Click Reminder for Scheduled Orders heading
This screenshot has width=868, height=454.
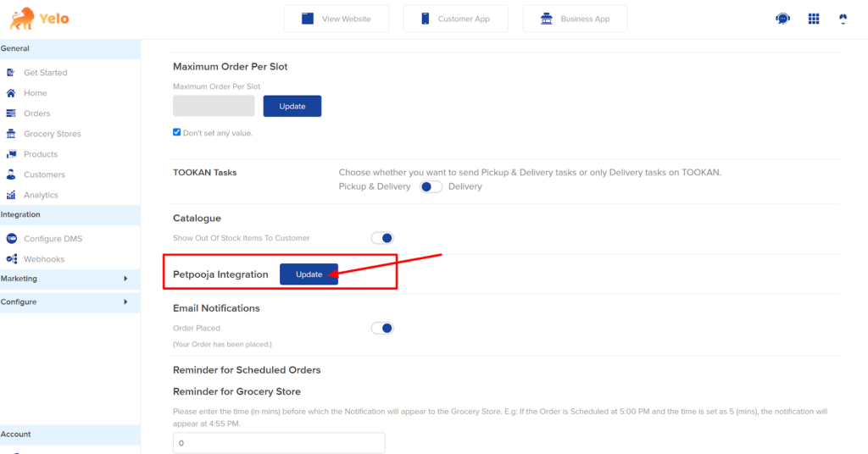coord(247,370)
